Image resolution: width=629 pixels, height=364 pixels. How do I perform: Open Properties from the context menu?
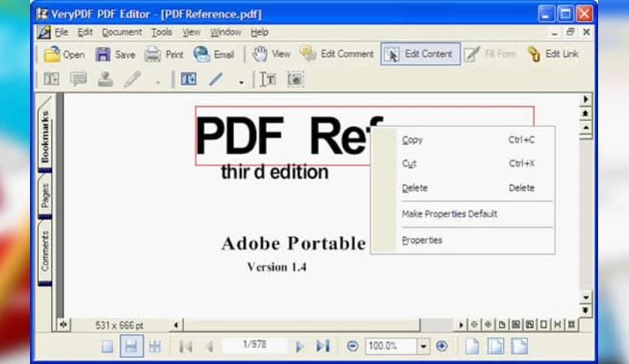pyautogui.click(x=463, y=240)
